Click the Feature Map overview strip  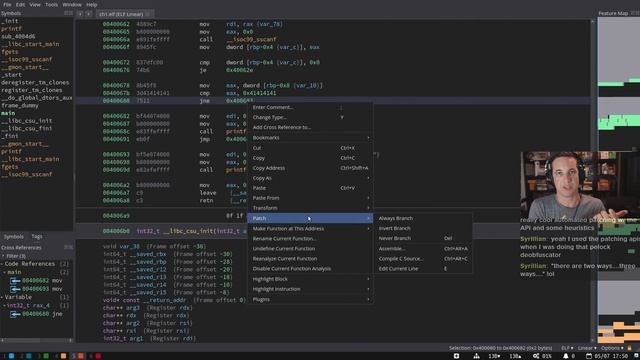pos(618,180)
